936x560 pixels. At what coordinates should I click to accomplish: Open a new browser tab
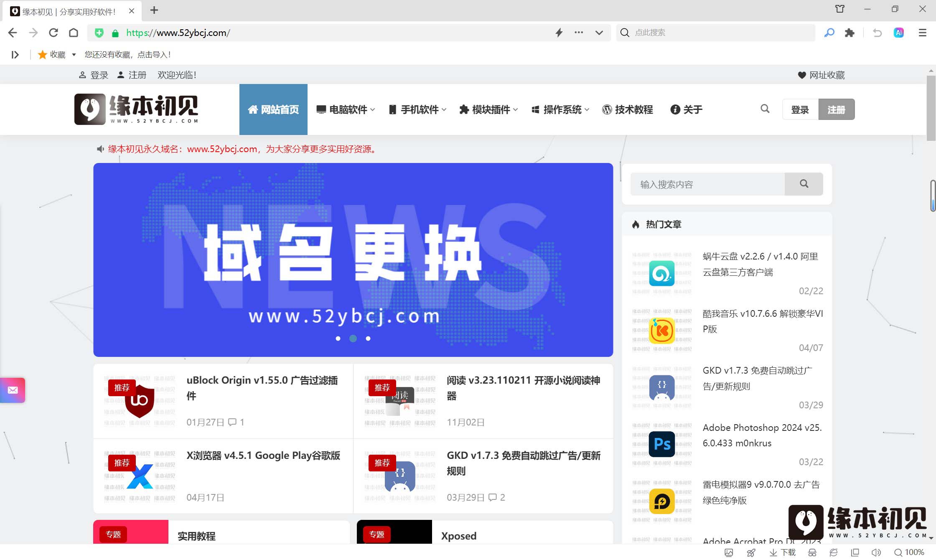pos(154,10)
